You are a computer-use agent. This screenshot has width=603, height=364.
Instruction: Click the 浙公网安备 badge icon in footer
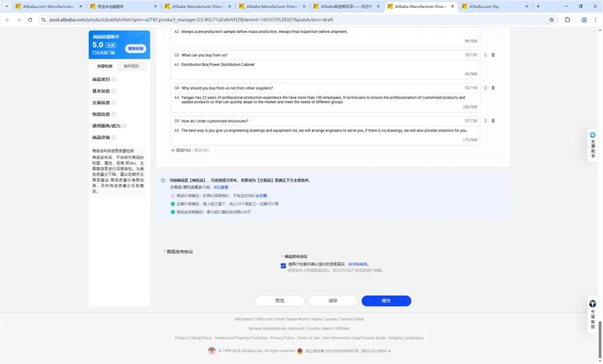tap(300, 351)
